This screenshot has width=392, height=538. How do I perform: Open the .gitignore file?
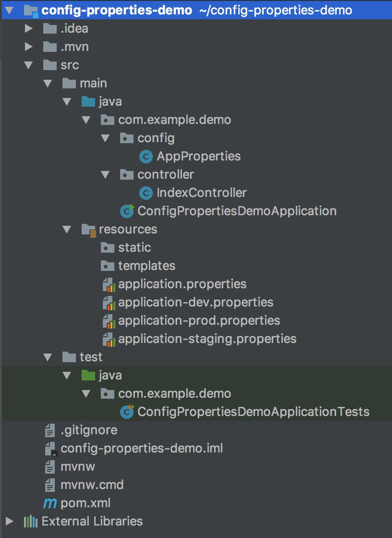[89, 430]
